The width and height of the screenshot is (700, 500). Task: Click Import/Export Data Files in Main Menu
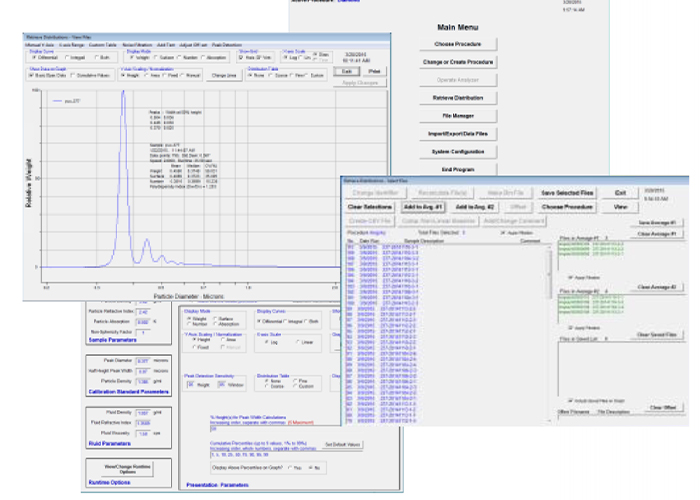(458, 133)
